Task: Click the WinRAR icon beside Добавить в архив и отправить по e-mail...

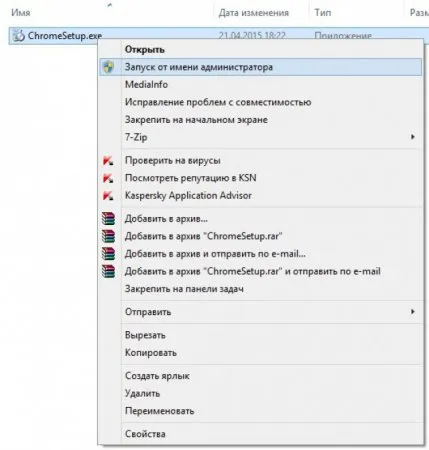Action: coord(108,254)
